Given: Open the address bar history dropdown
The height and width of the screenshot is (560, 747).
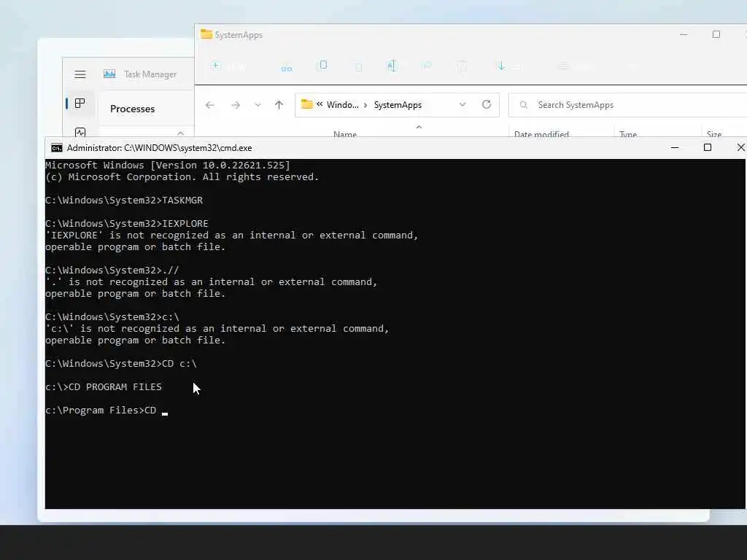Looking at the screenshot, I should coord(462,105).
